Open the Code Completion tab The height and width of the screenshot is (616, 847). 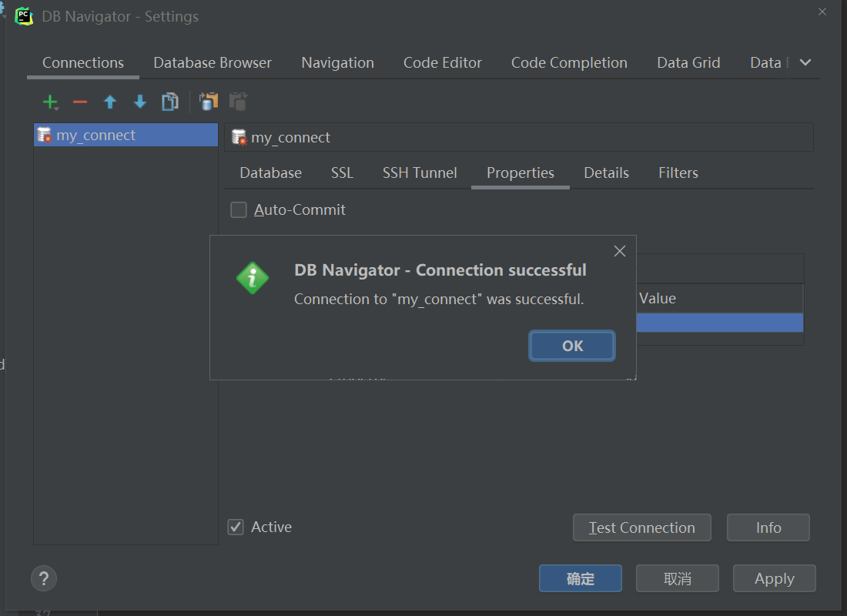tap(569, 63)
